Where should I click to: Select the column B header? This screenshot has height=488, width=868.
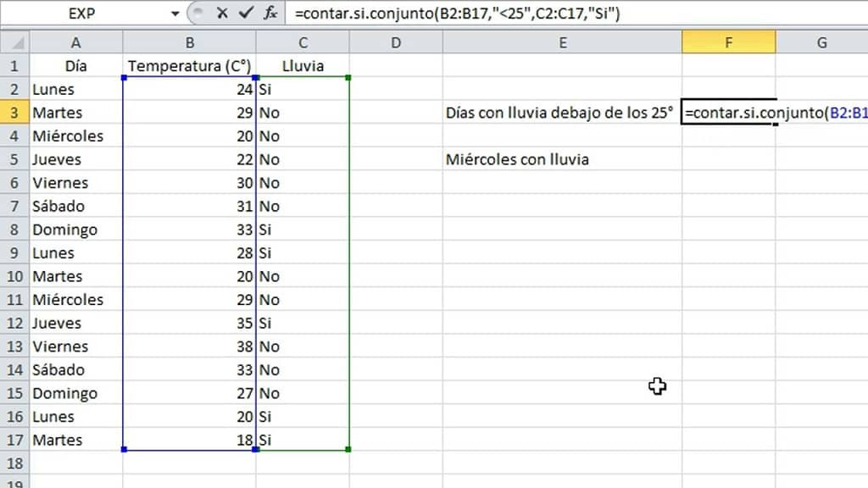(190, 42)
